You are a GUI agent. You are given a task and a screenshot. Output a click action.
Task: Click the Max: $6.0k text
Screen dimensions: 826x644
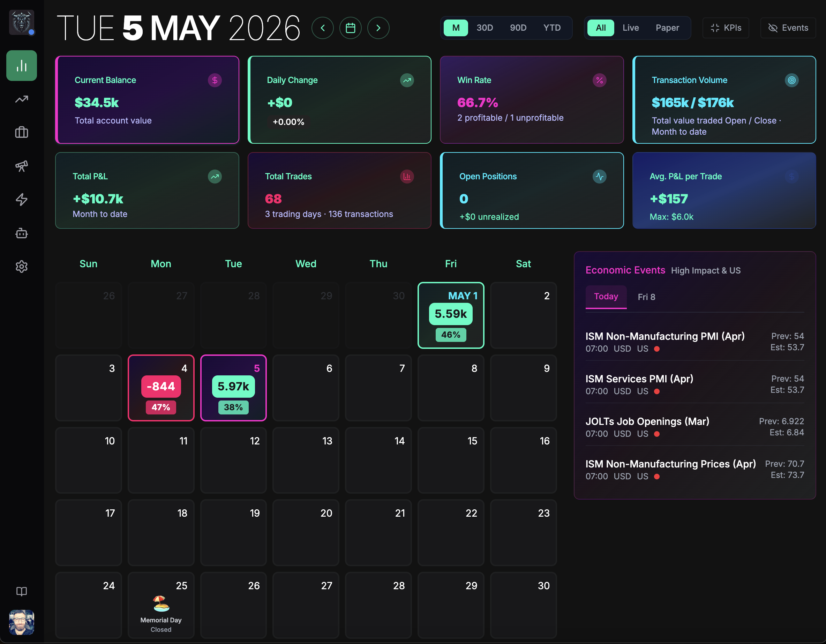point(672,217)
